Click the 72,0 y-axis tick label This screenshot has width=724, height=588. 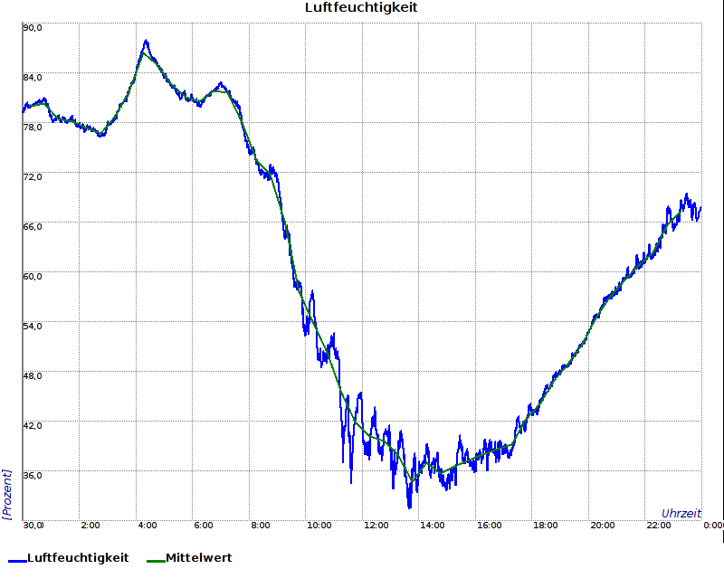33,177
